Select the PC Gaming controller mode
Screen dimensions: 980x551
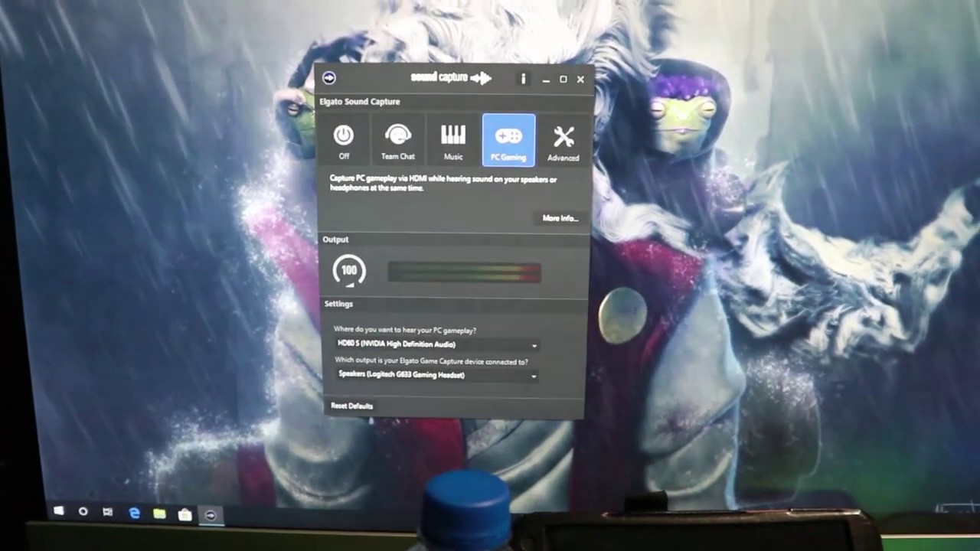click(508, 140)
